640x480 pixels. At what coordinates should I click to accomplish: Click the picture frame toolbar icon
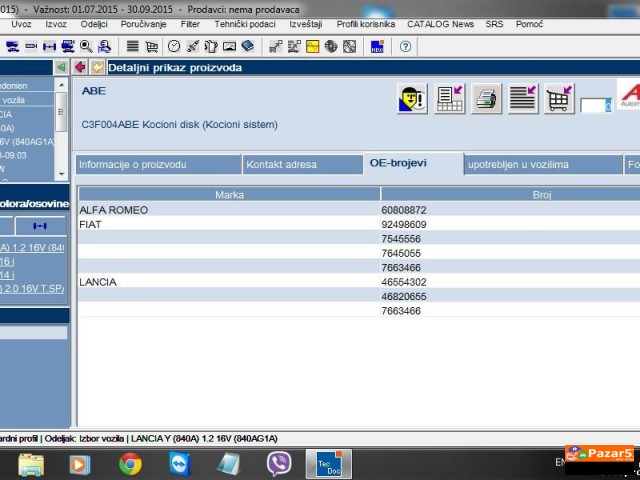point(229,47)
